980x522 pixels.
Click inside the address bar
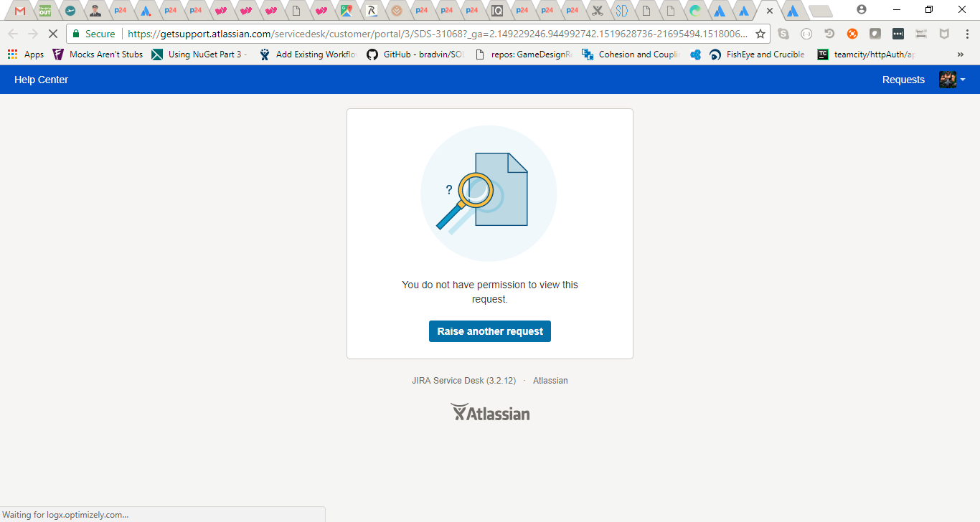coord(359,33)
